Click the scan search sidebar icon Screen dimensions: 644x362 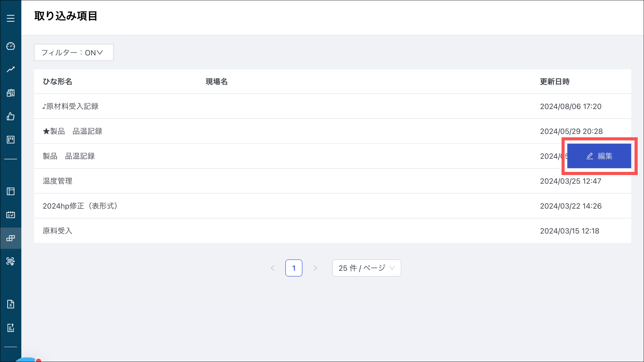pos(11,261)
